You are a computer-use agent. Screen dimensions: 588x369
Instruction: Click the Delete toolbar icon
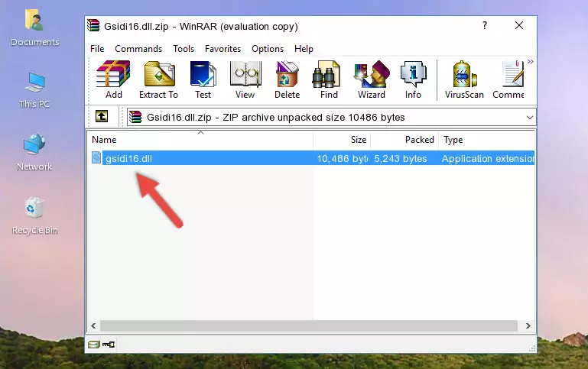pyautogui.click(x=288, y=79)
